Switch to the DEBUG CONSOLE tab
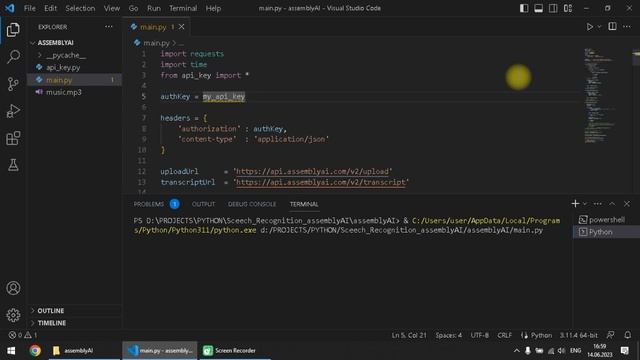Viewport: 640px width, 360px height. 252,204
